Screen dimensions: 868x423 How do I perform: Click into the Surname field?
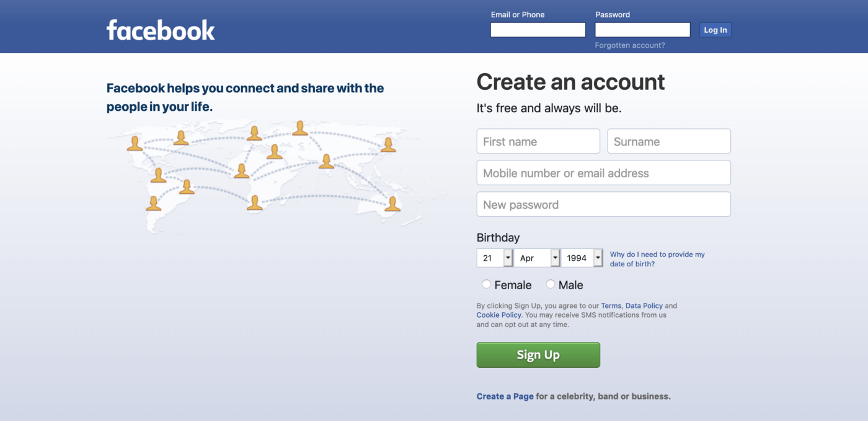click(669, 141)
